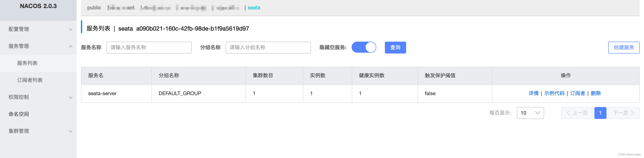Open 命名空间 in the sidebar

38,114
